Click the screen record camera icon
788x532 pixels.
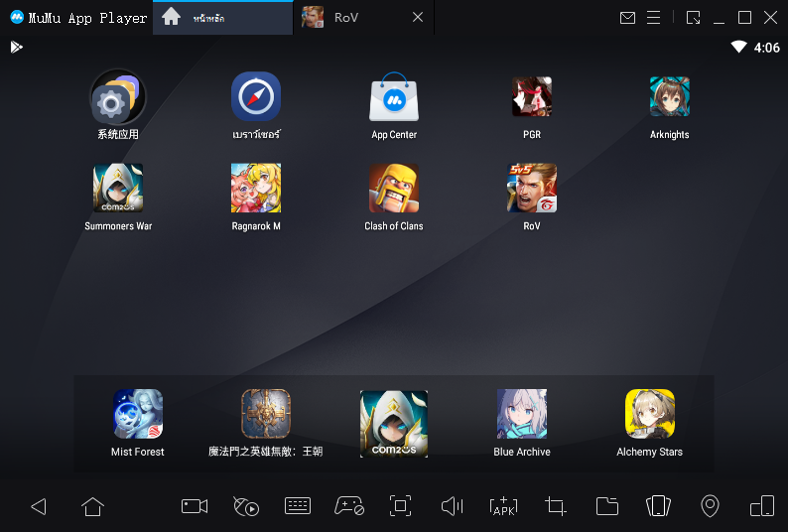[195, 506]
